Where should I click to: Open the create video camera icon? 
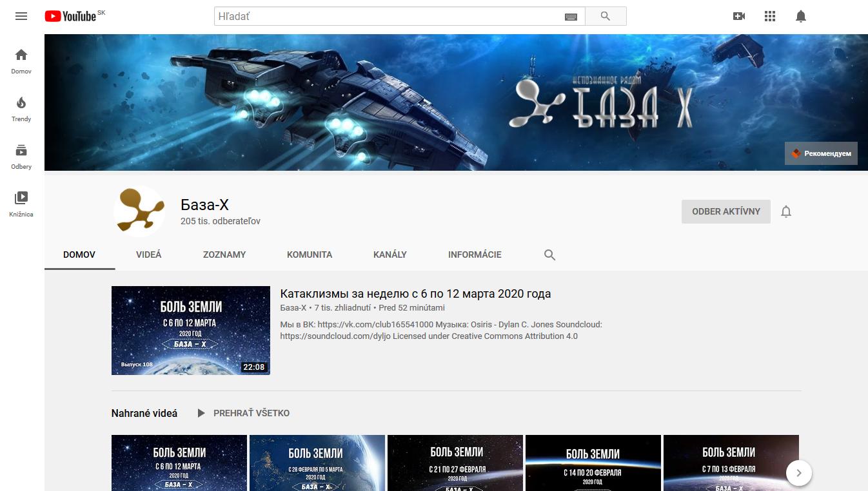[739, 16]
